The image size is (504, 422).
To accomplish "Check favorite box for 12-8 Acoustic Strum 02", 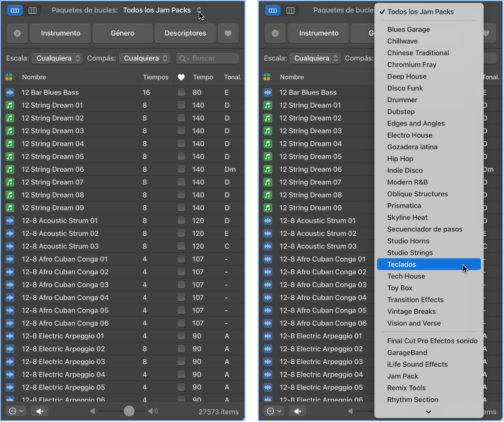I will click(181, 233).
